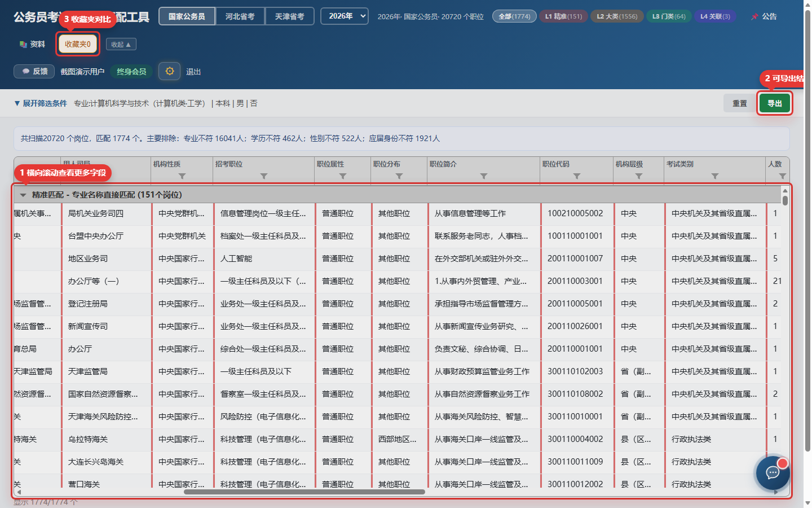Select cell 从事财政预算监管业务工作
The height and width of the screenshot is (508, 812).
click(x=484, y=371)
